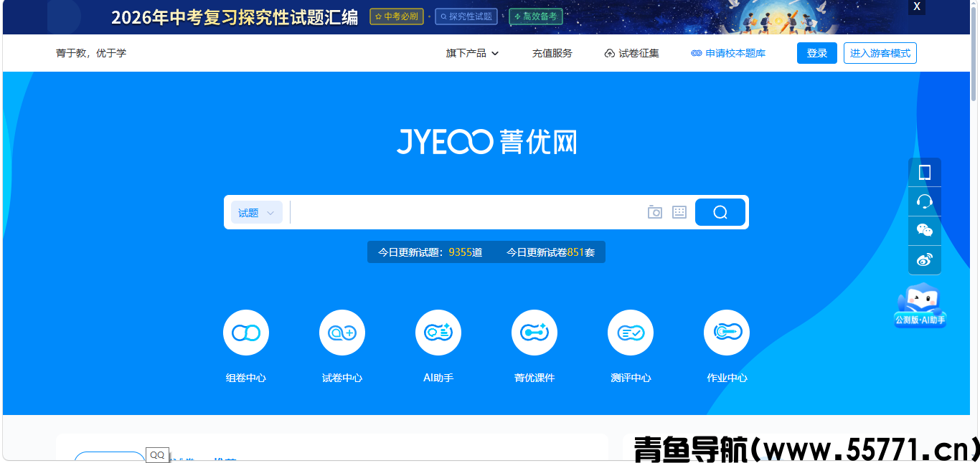
Task: Click the 中考必刷 banner tag
Action: click(x=397, y=16)
